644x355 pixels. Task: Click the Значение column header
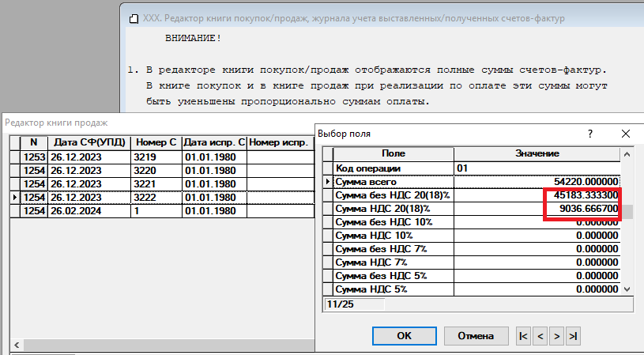[x=537, y=153]
